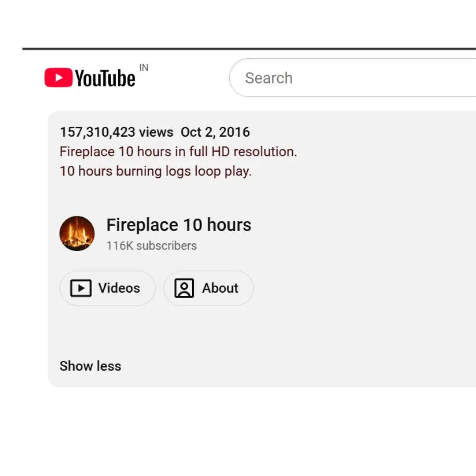
Task: Click the IN country code badge
Action: [144, 67]
